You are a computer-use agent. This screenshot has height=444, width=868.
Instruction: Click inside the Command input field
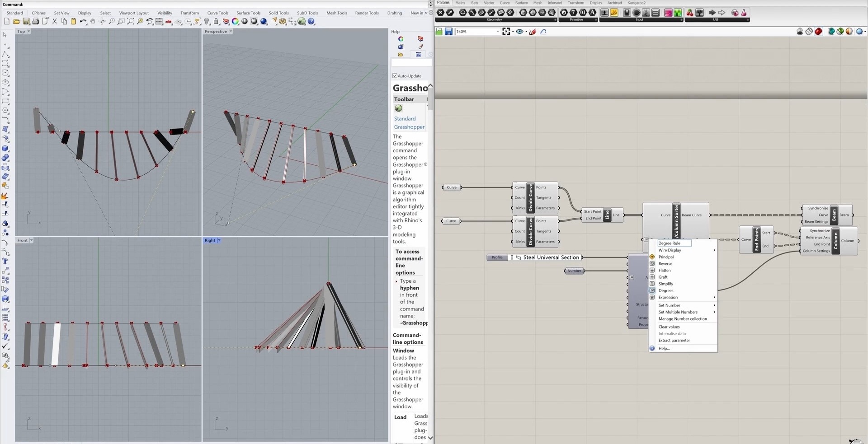pos(90,4)
